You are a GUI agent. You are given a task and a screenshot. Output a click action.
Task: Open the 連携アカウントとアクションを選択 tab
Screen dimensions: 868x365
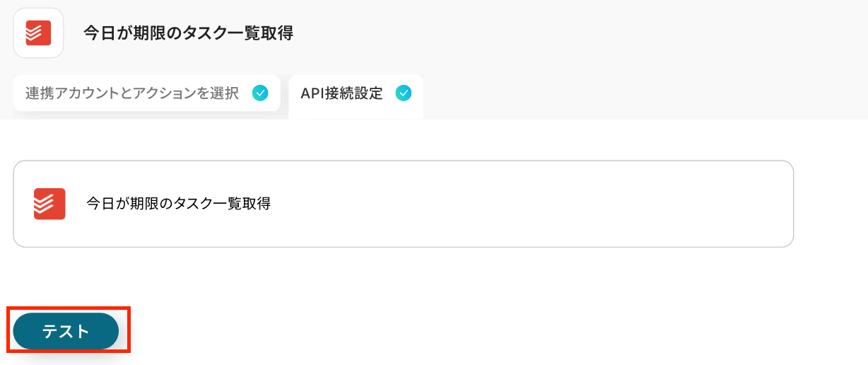132,93
